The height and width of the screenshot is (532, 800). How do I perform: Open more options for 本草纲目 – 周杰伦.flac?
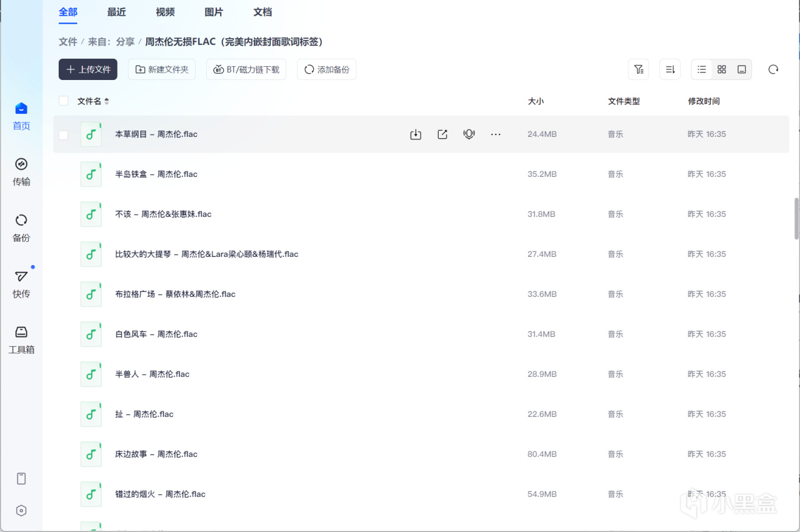[x=496, y=134]
